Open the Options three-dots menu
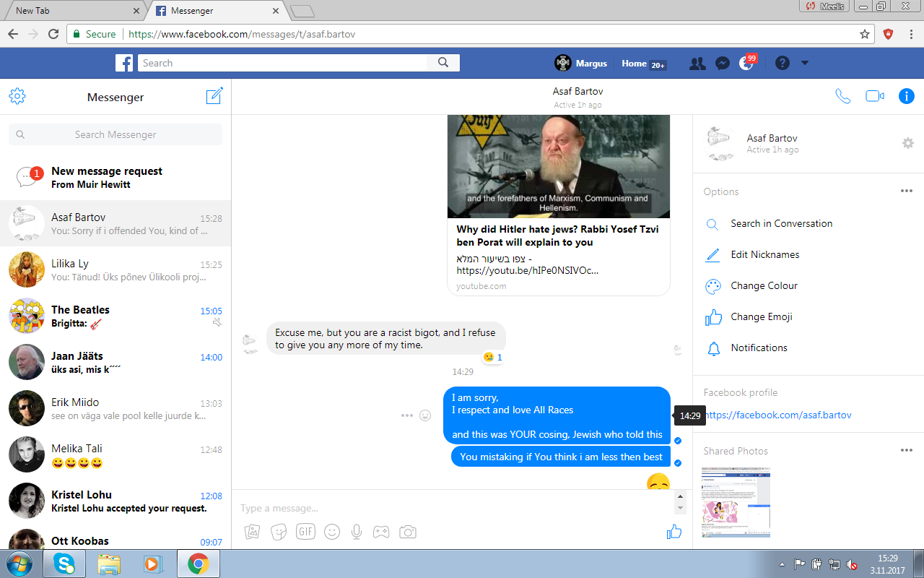The width and height of the screenshot is (924, 578). coord(907,191)
